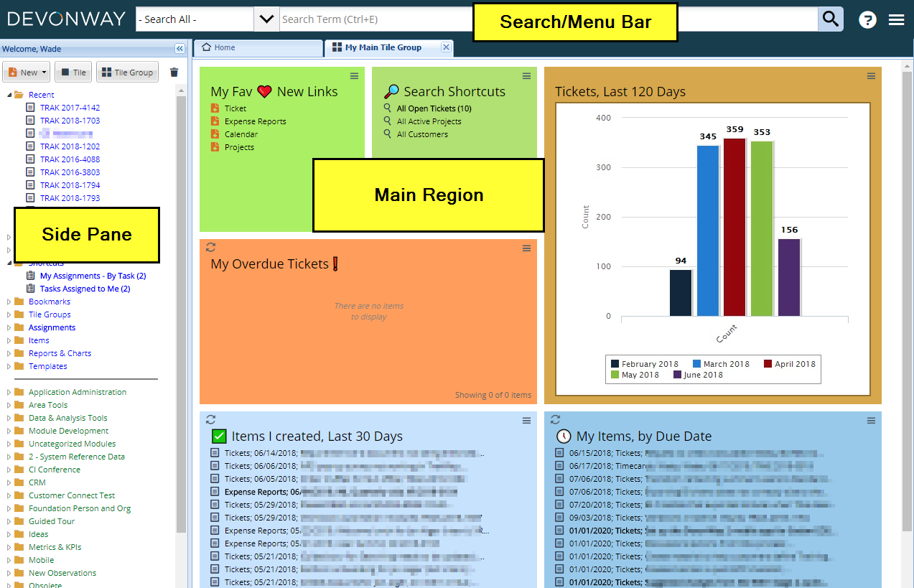This screenshot has width=914, height=588.
Task: Click the document icon next to TRAK 2017-4142
Action: tap(30, 108)
